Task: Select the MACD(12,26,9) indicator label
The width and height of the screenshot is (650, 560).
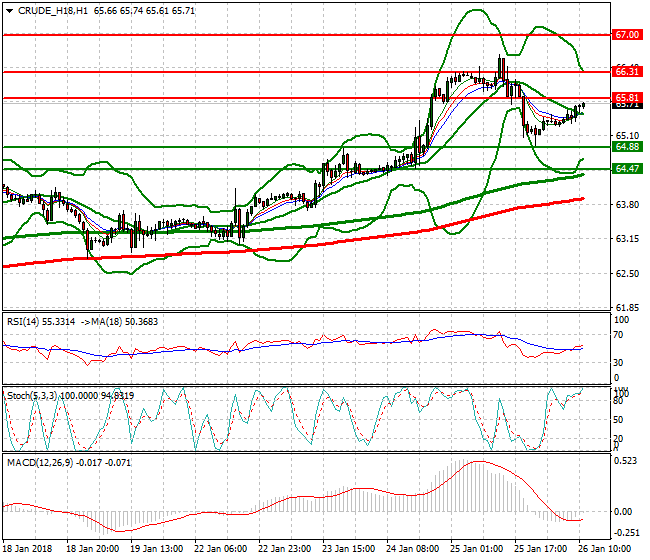Action: [x=40, y=462]
